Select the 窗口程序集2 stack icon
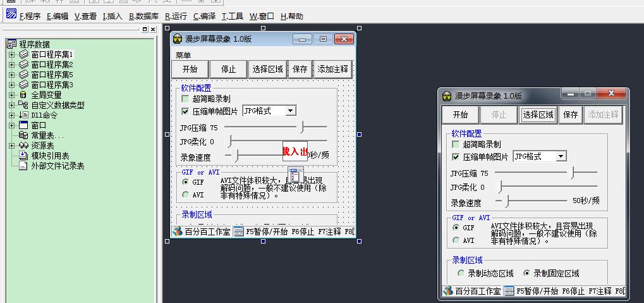 click(x=24, y=65)
